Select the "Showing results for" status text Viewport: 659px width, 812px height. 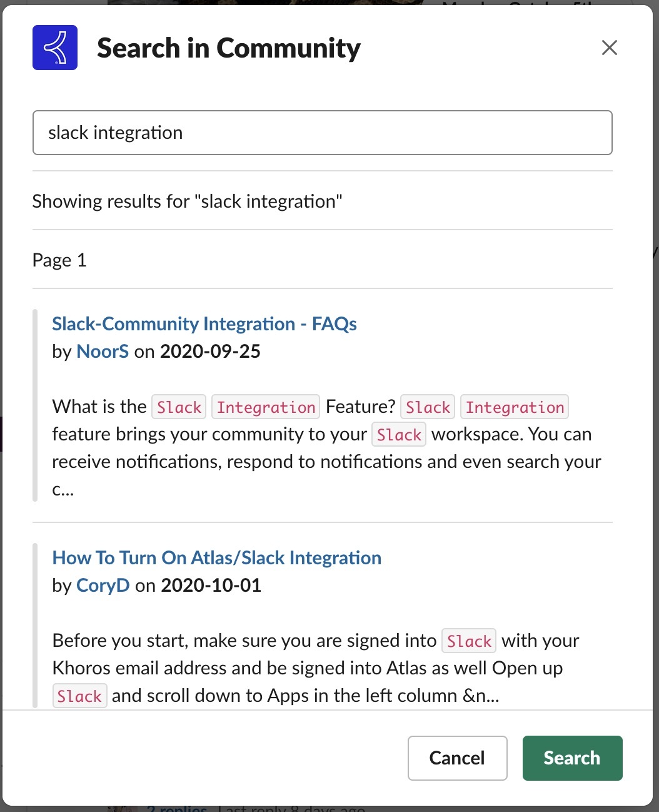pos(188,201)
